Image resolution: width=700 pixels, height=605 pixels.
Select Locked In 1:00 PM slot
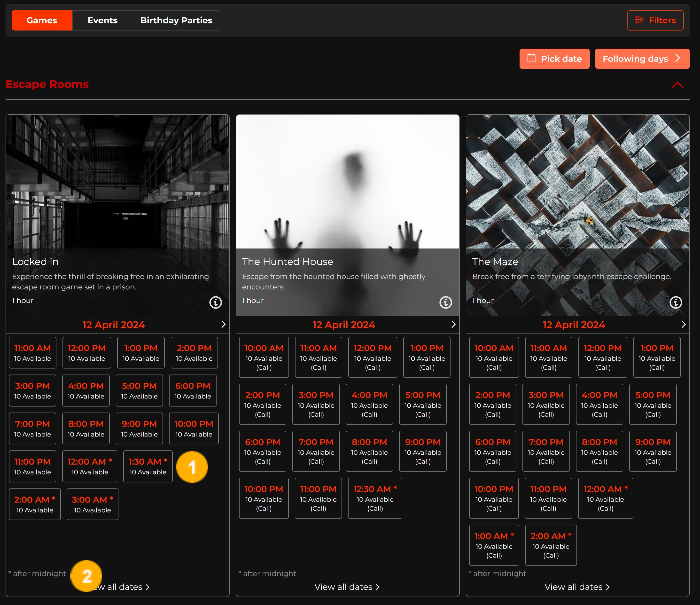[141, 353]
